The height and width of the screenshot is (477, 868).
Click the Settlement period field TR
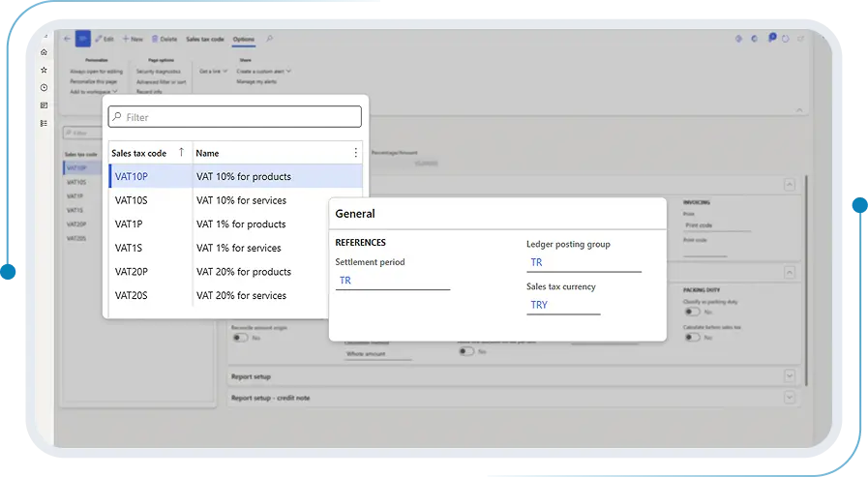tap(393, 281)
